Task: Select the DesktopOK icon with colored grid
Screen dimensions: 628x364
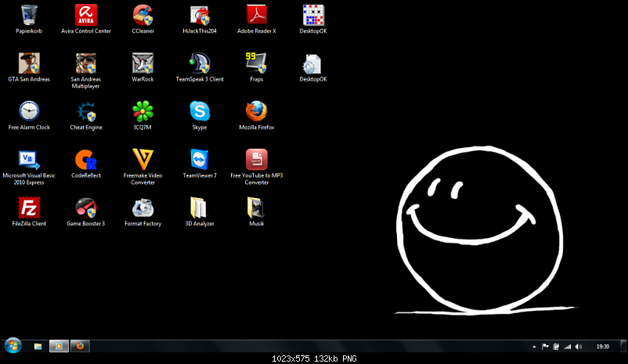Action: (313, 15)
